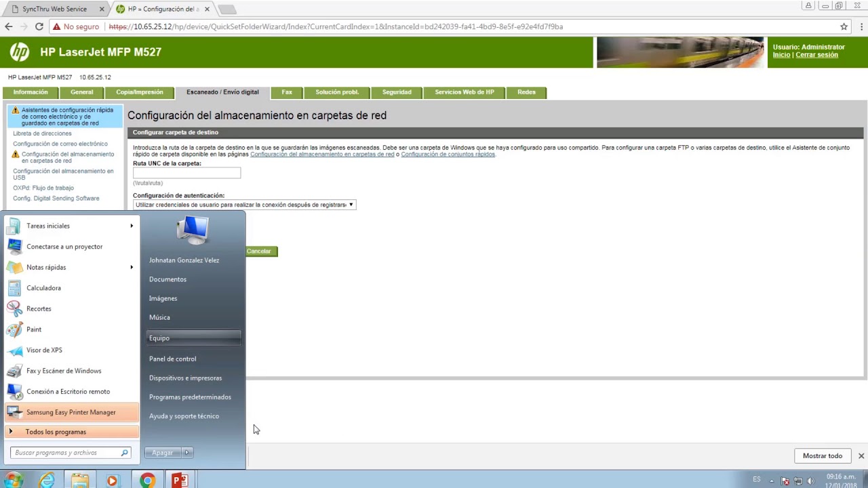This screenshot has height=488, width=868.
Task: Open Configuración de correo electrónico link
Action: pyautogui.click(x=60, y=144)
